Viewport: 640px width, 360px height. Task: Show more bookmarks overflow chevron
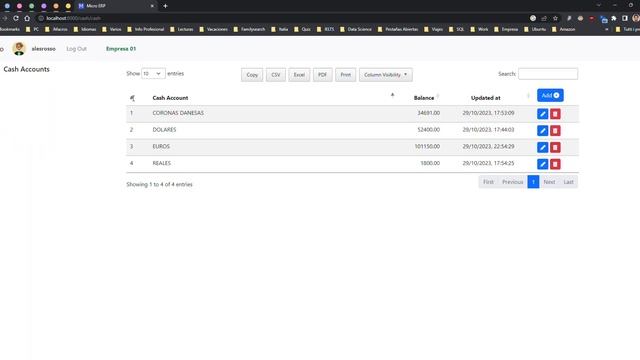(607, 29)
